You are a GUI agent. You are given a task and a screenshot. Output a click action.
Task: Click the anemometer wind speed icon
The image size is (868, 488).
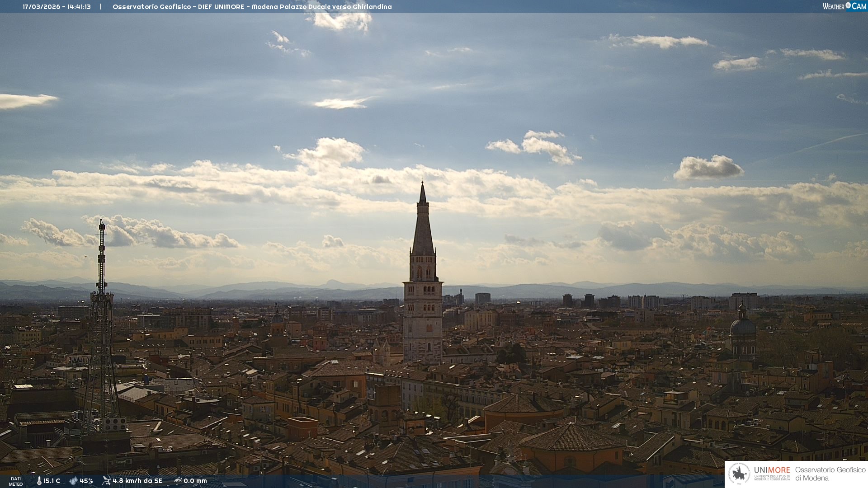pyautogui.click(x=106, y=480)
